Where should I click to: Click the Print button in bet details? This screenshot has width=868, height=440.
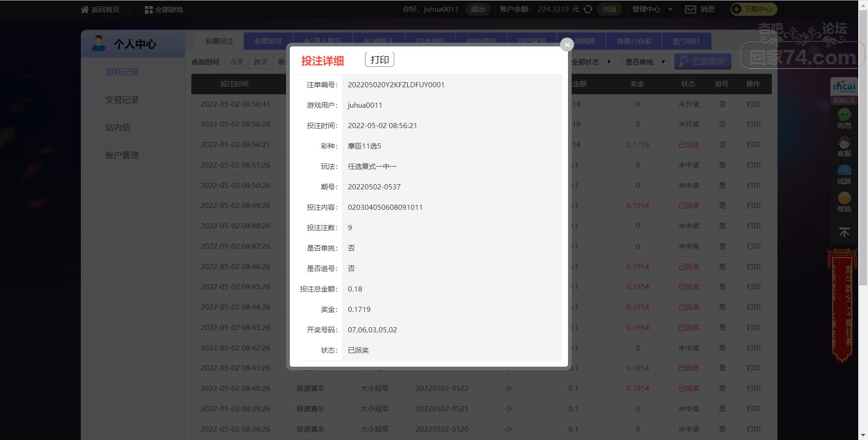(x=379, y=60)
